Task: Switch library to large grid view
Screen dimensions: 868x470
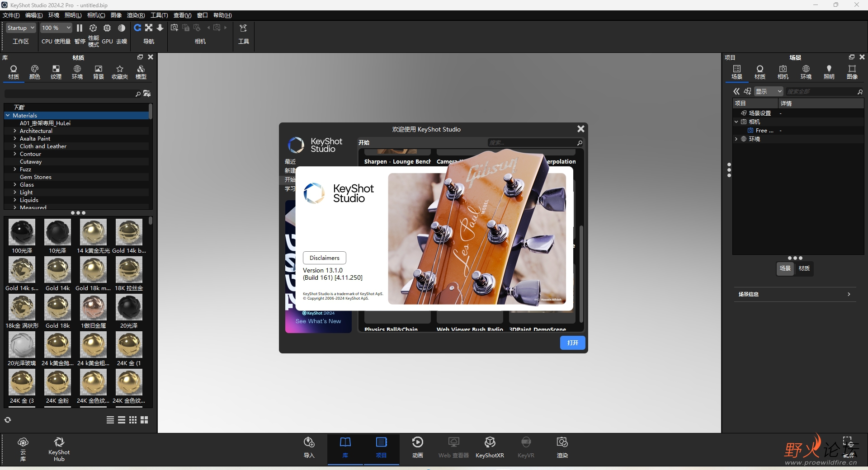Action: pyautogui.click(x=144, y=420)
